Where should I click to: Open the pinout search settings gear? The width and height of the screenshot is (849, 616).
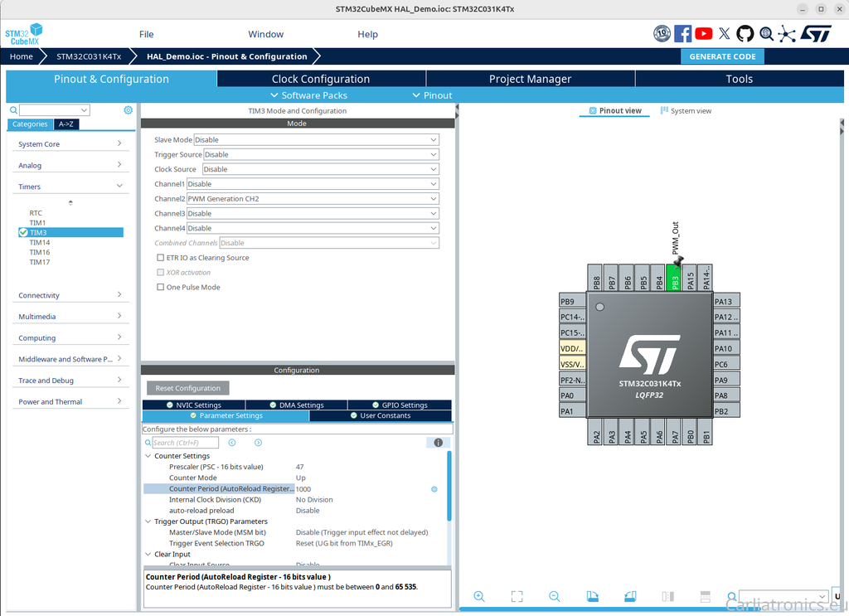coord(127,109)
